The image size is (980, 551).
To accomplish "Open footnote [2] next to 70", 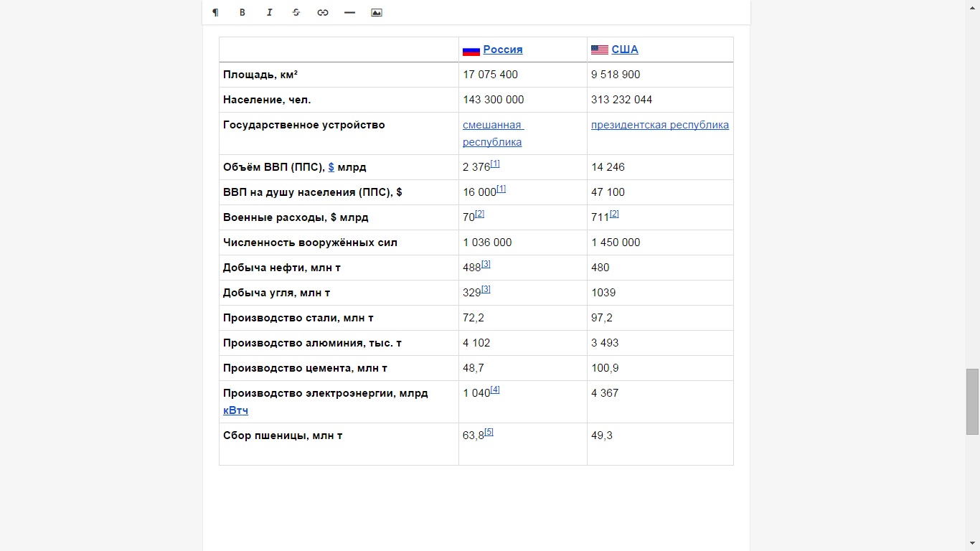I will pos(480,214).
